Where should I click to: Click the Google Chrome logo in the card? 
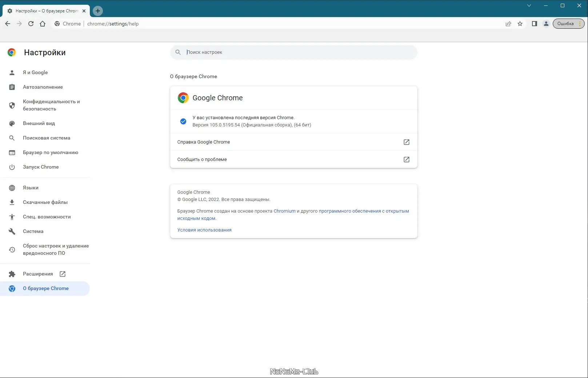[183, 98]
